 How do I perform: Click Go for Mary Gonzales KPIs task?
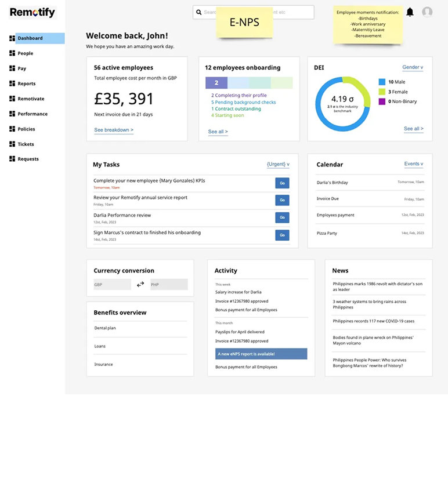point(282,183)
